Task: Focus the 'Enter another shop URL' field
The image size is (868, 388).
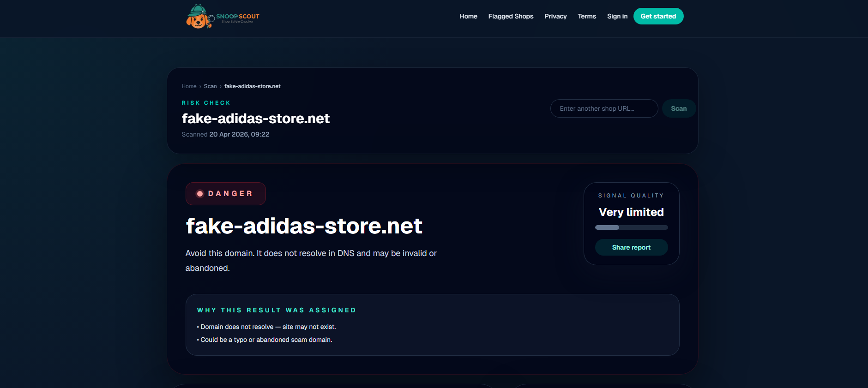Action: [x=604, y=108]
